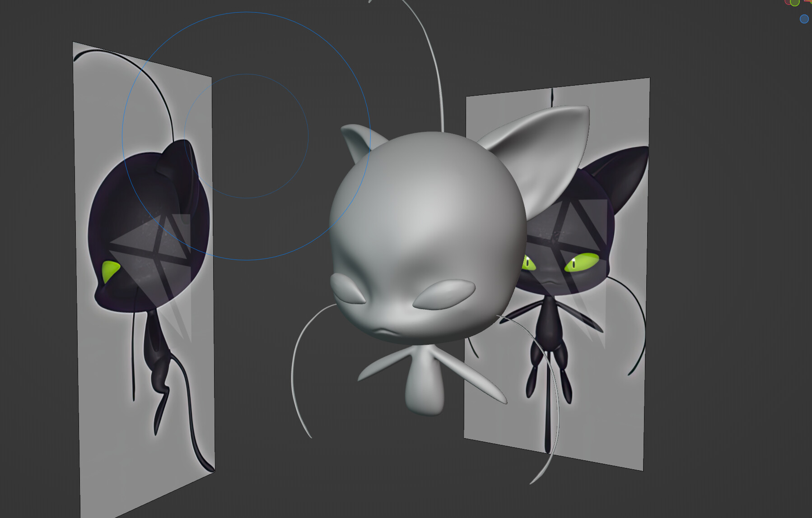812x518 pixels.
Task: Click the blue zoom icon below the navigation gizmo
Action: point(804,19)
